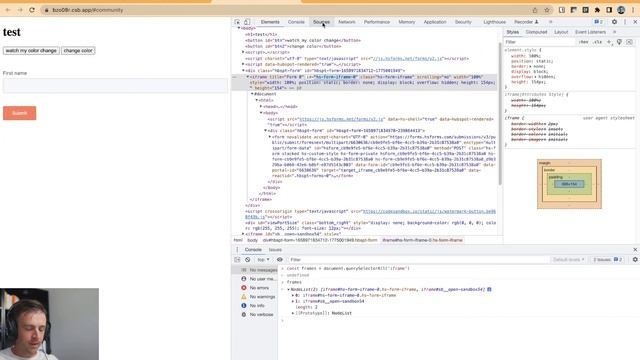Switch to the Layout tab
640x360 pixels.
tap(561, 32)
